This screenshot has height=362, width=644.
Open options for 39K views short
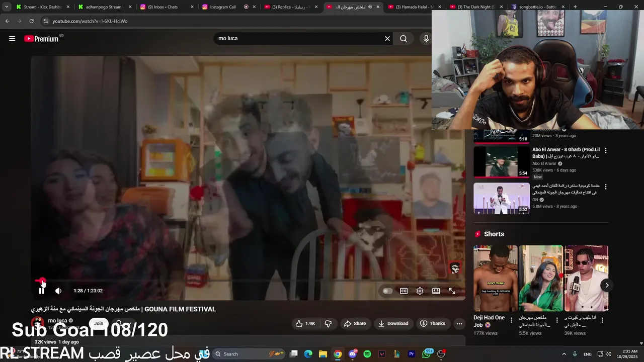pos(602,320)
